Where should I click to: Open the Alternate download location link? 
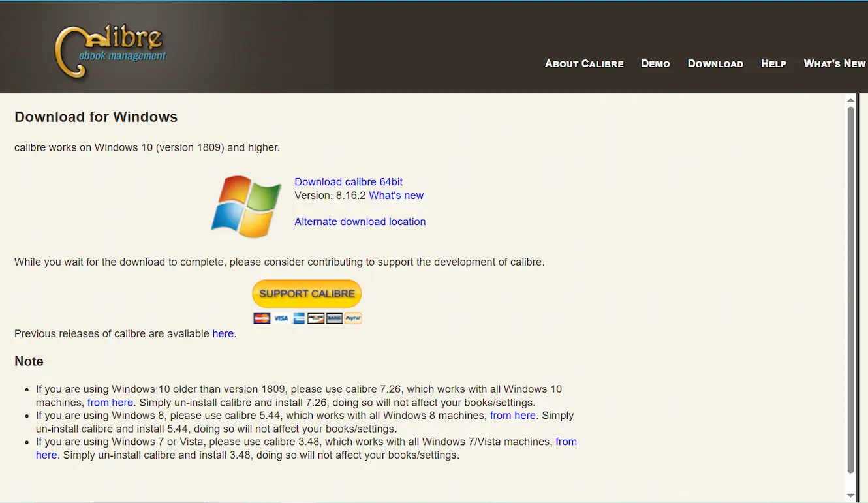pyautogui.click(x=360, y=222)
